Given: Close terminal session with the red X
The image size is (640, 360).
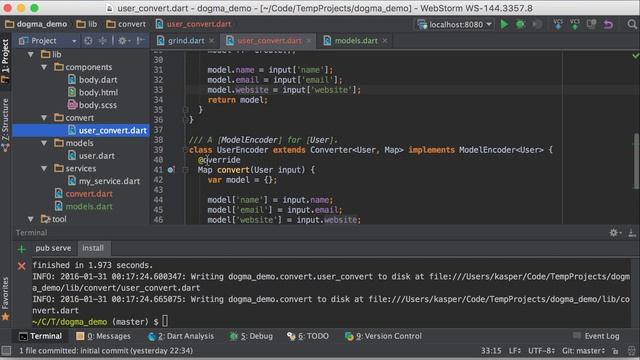Looking at the screenshot, I should (x=22, y=266).
